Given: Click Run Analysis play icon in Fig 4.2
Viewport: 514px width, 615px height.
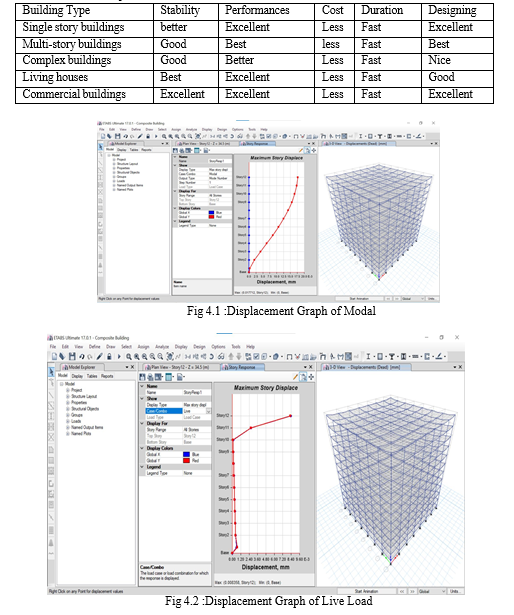Looking at the screenshot, I should click(119, 357).
